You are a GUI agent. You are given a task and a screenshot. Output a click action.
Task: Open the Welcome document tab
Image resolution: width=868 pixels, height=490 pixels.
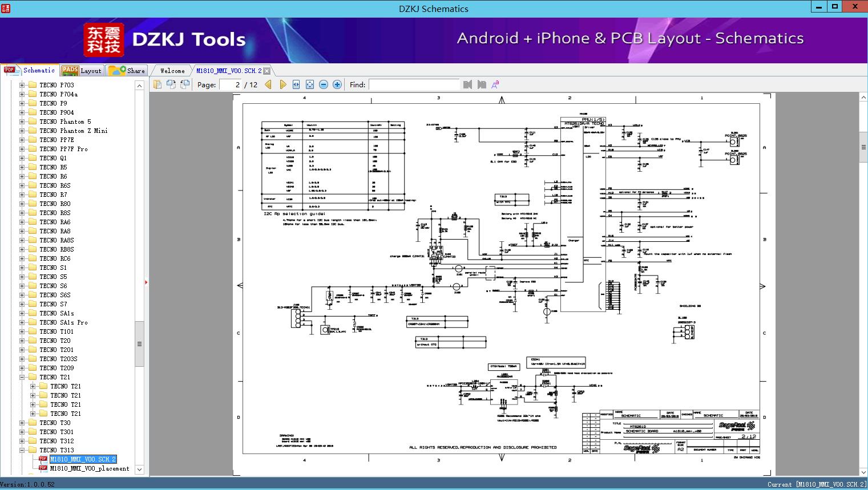point(172,71)
